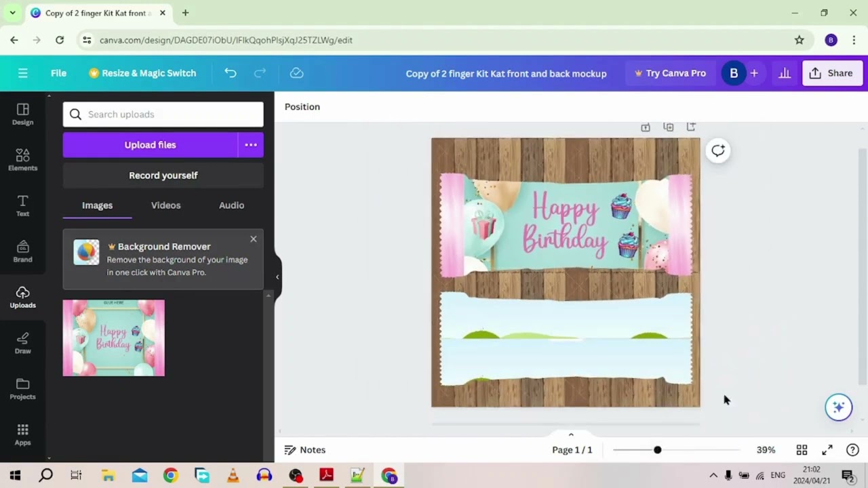
Task: Collapse the uploads side panel
Action: [277, 277]
